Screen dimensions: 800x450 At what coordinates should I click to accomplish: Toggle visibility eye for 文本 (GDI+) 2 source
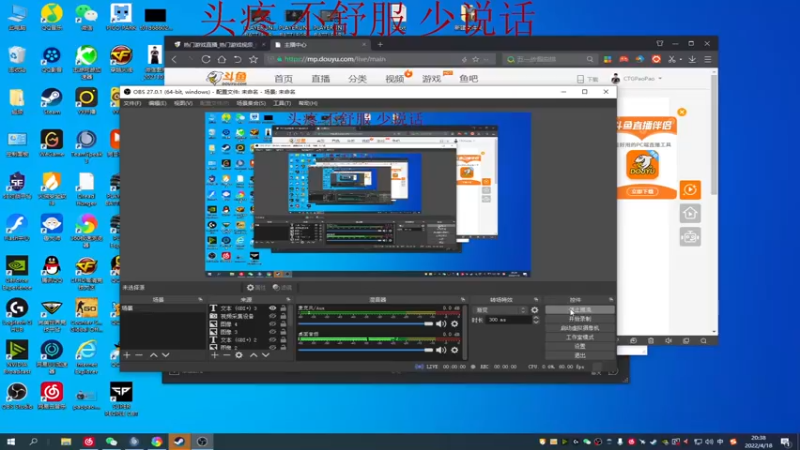point(272,340)
